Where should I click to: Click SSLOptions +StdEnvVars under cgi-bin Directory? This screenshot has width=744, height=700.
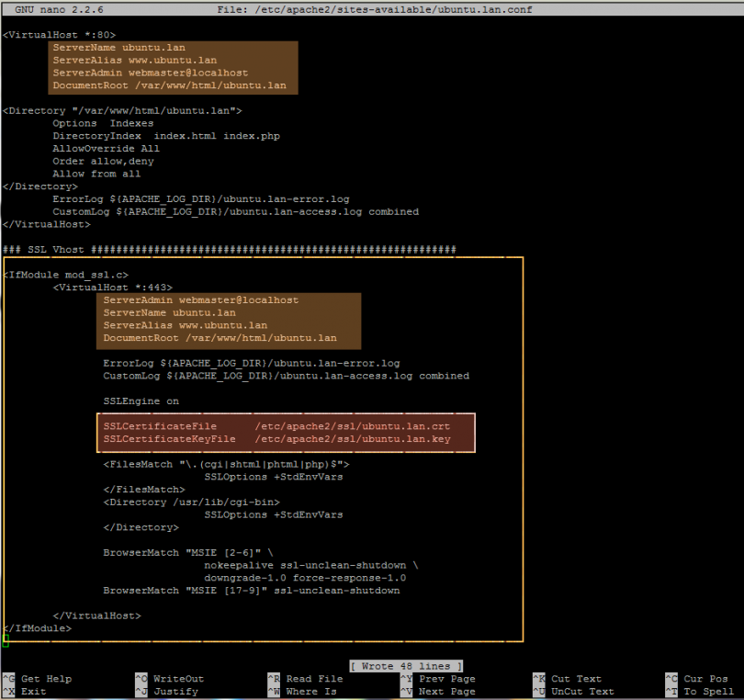click(274, 514)
